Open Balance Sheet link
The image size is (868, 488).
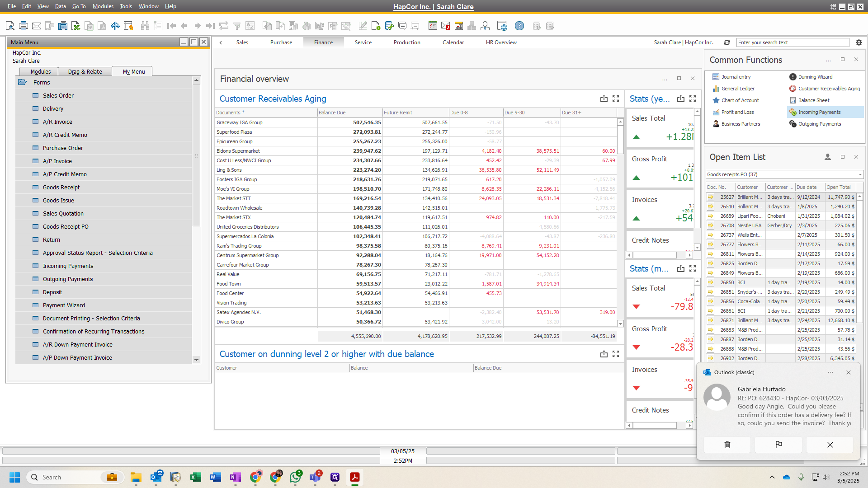813,100
